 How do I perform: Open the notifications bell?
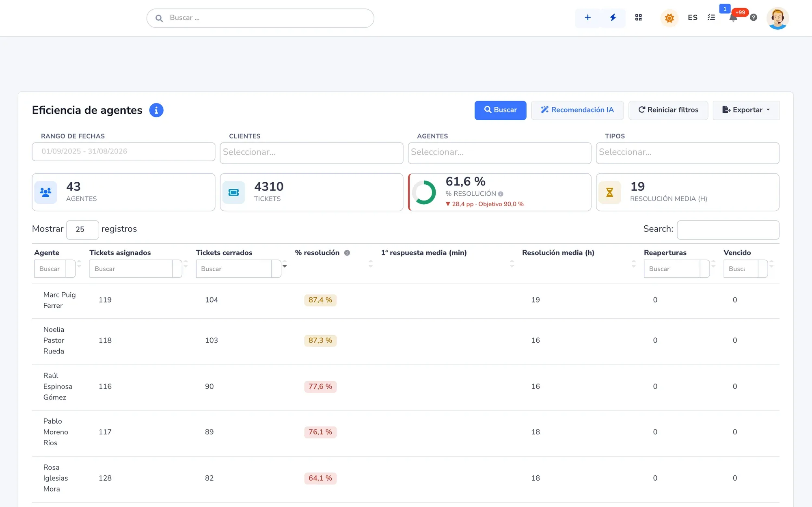coord(733,18)
